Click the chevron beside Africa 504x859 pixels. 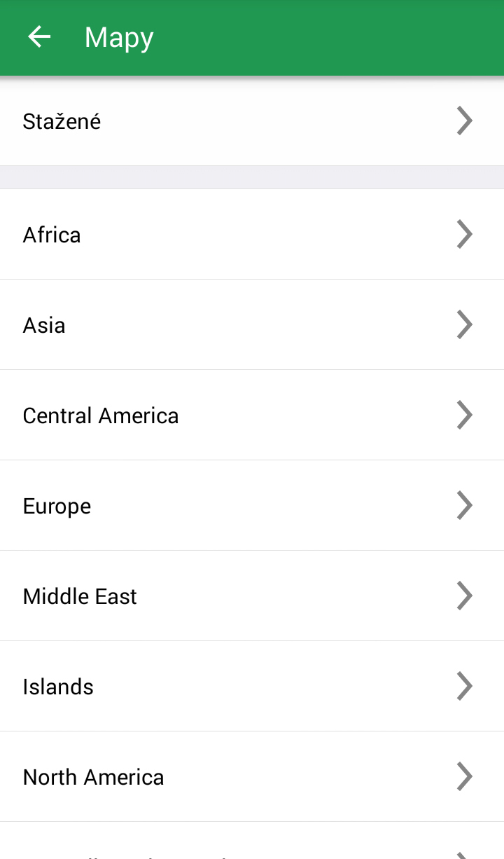pyautogui.click(x=464, y=234)
